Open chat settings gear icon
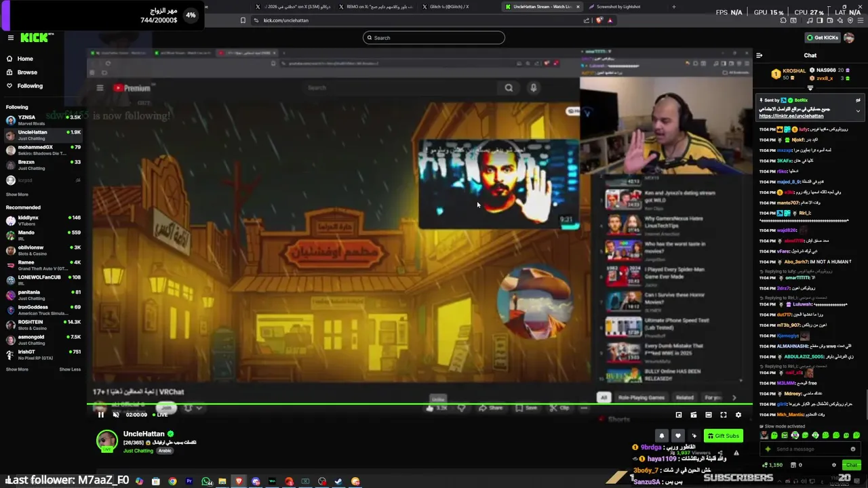This screenshot has width=868, height=488. [834, 465]
